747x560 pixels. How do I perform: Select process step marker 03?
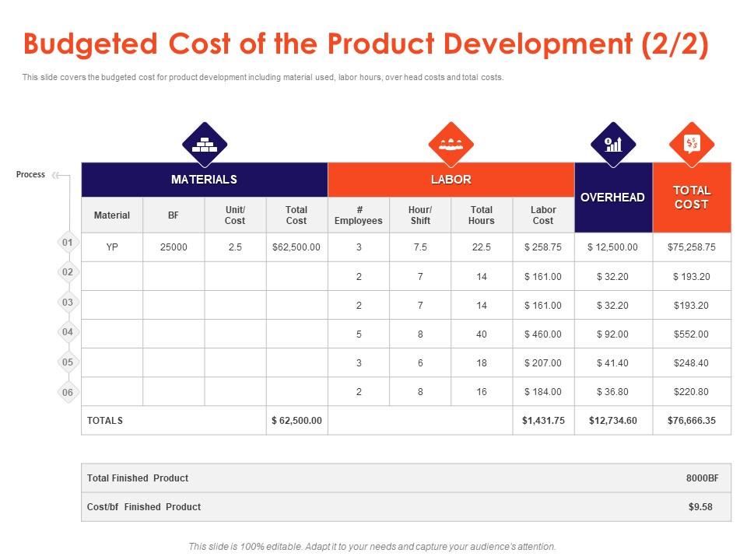[68, 302]
